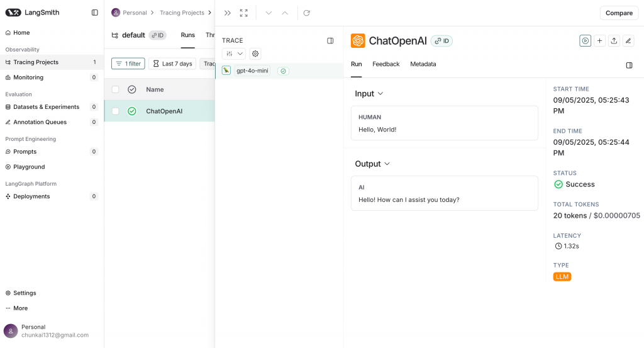Click the status column header icon
644x348 pixels.
(x=132, y=89)
